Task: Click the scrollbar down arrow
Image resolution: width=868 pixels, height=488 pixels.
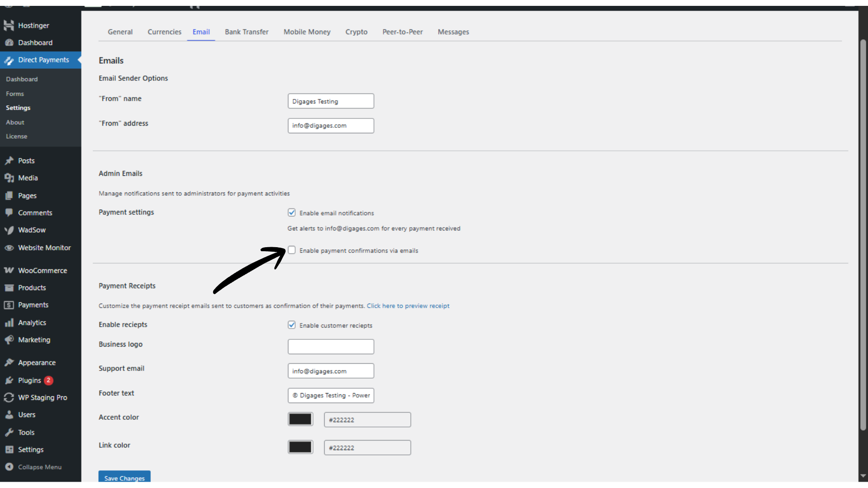Action: point(863,476)
